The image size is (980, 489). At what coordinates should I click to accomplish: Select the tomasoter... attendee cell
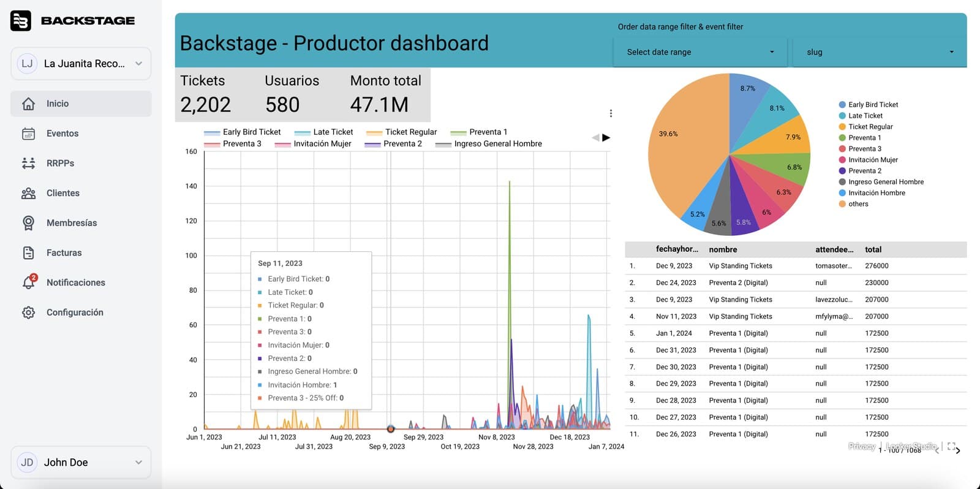click(834, 266)
